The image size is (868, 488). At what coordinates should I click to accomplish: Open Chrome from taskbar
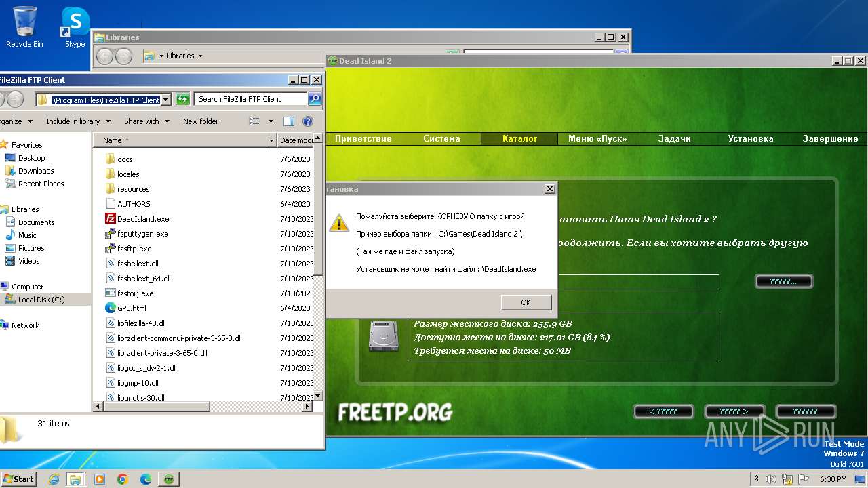(x=123, y=479)
